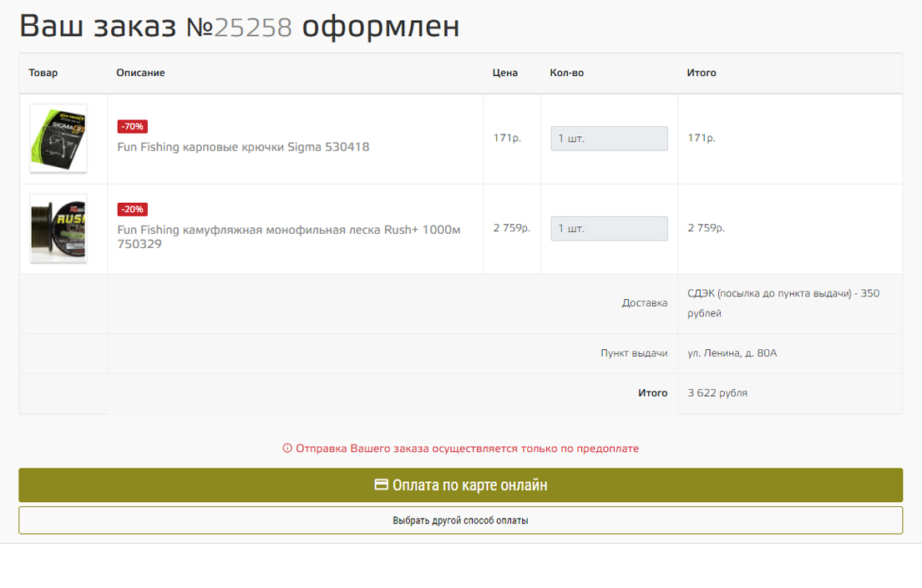Viewport: 922px width, 588px height.
Task: Click the -70% discount badge
Action: pyautogui.click(x=132, y=126)
